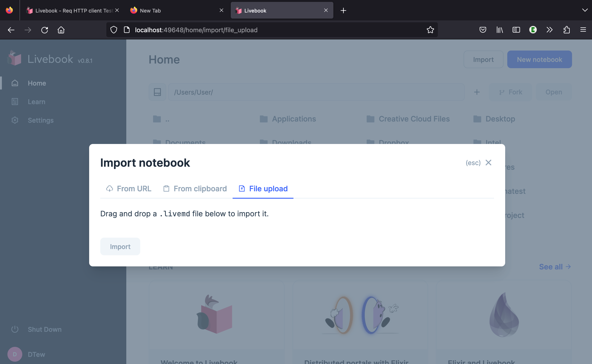The image size is (592, 364).
Task: Save page to Pocket
Action: (483, 30)
